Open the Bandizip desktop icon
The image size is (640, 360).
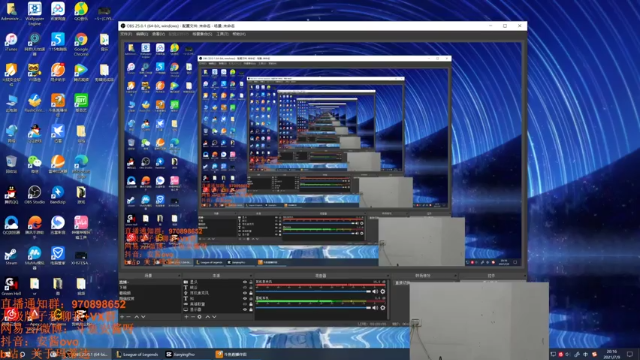58,194
